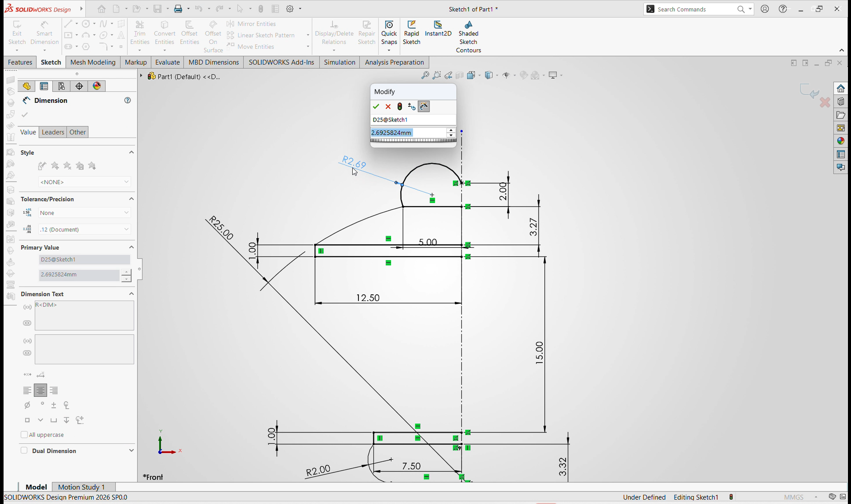The width and height of the screenshot is (851, 504).
Task: Click the Convert Entities tool
Action: tap(164, 33)
